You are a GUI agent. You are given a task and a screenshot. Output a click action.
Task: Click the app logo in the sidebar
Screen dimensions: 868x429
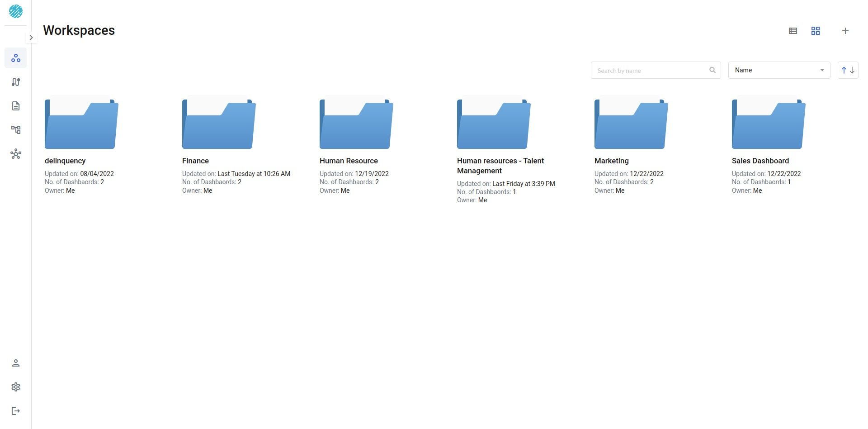tap(16, 11)
